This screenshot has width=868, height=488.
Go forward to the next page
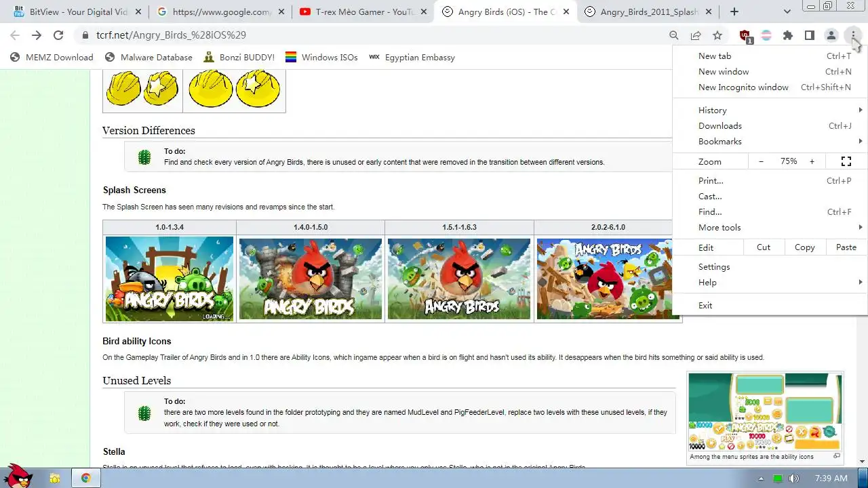(x=37, y=35)
